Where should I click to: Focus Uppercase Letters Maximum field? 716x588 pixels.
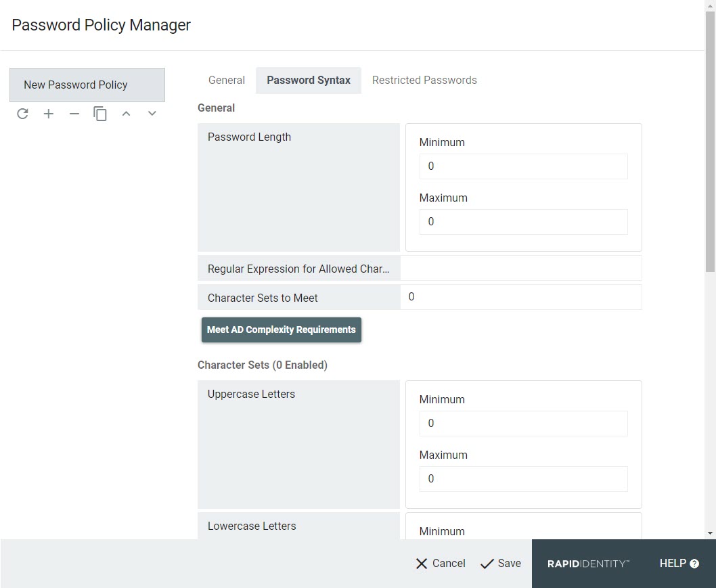523,479
